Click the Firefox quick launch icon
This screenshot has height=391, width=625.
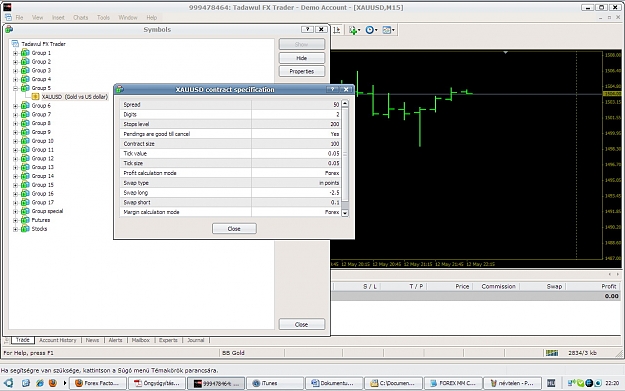(53, 383)
